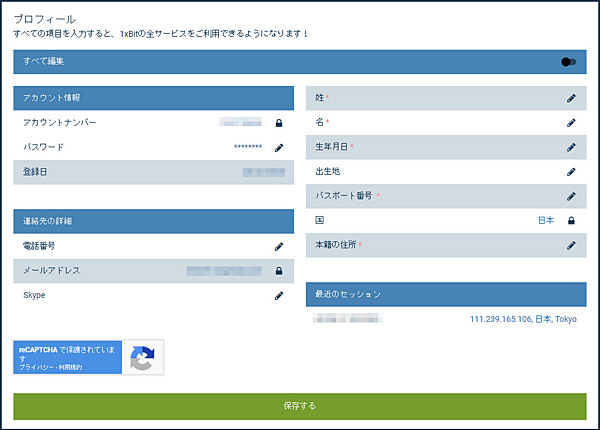Viewport: 600px width, 430px height.
Task: Click the 出生地 label
Action: click(328, 171)
